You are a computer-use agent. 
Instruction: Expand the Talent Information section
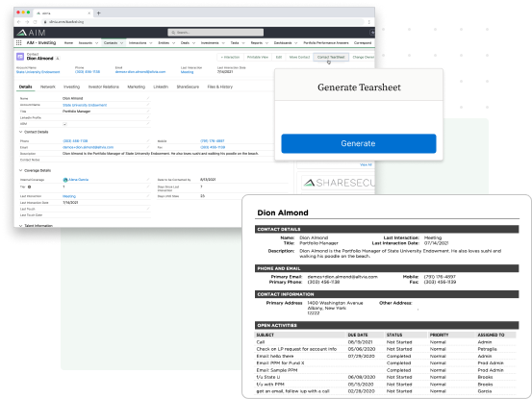tap(21, 225)
